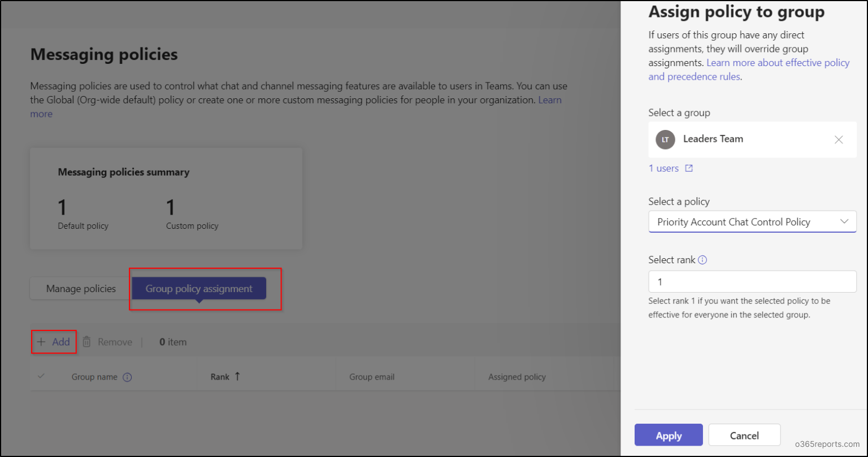Sort by Rank column header
This screenshot has width=868, height=457.
220,377
